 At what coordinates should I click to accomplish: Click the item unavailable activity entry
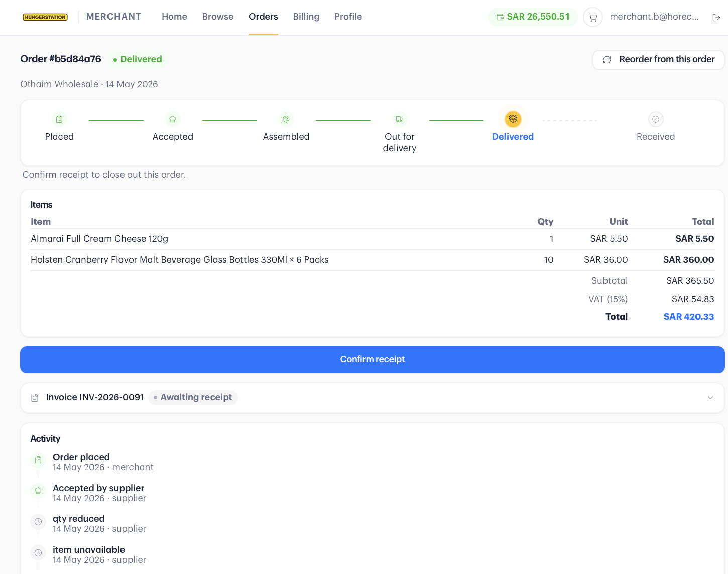tap(99, 555)
